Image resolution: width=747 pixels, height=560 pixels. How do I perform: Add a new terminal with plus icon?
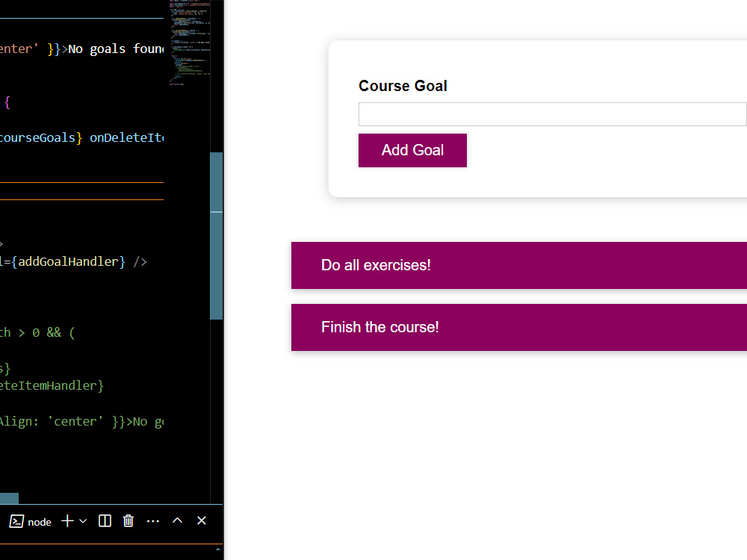click(68, 521)
